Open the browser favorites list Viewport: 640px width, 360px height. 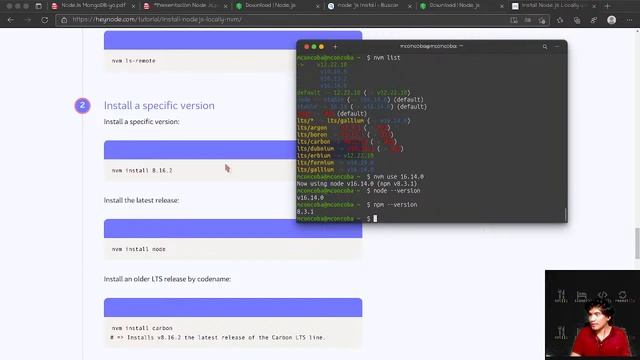[560, 20]
